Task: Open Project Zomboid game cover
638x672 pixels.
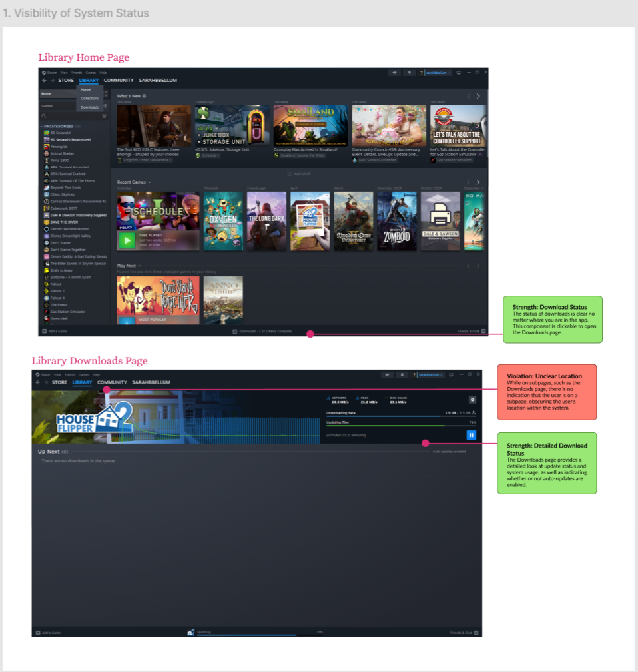Action: click(x=397, y=221)
